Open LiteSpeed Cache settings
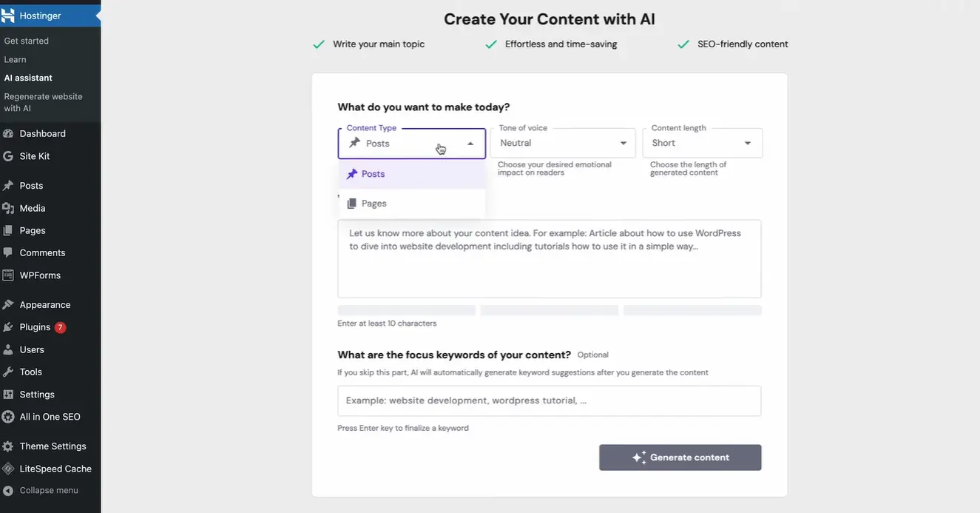980x513 pixels. tap(55, 469)
